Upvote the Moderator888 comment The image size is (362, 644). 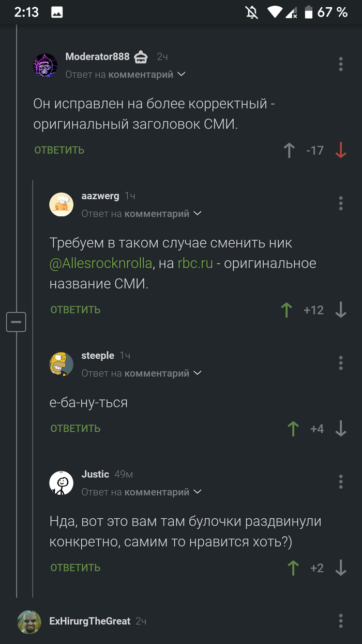click(x=290, y=151)
